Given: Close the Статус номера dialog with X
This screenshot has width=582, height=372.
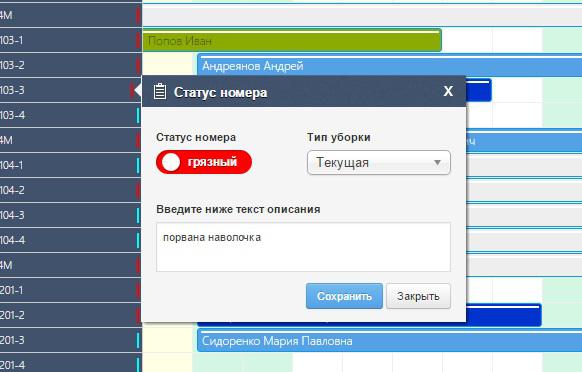Looking at the screenshot, I should (x=448, y=91).
